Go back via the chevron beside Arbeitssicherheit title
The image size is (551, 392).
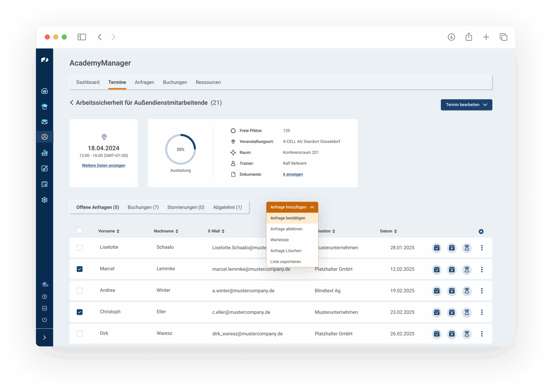[72, 103]
